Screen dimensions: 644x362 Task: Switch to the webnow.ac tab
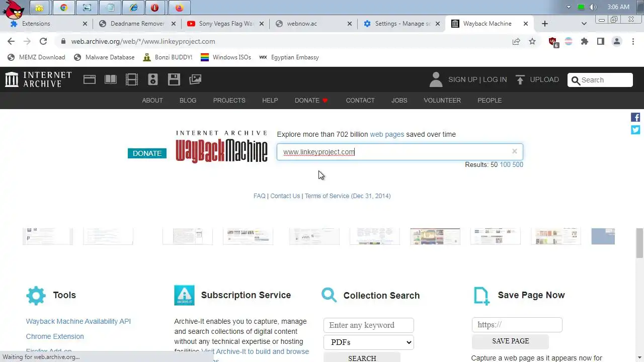pos(313,24)
